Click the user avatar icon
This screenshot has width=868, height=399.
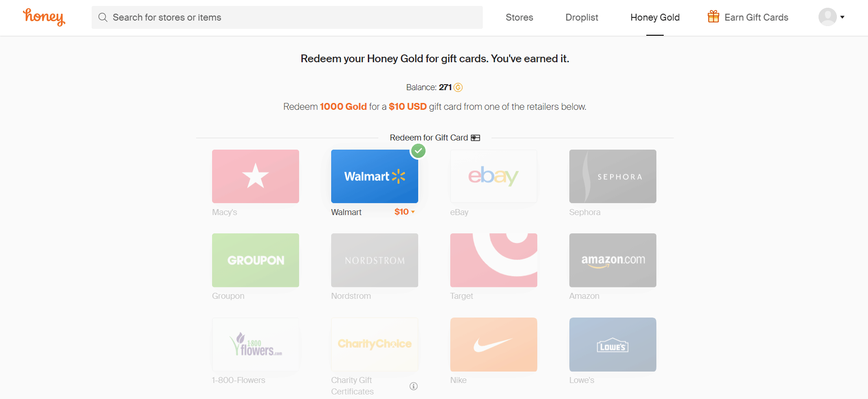click(x=827, y=17)
